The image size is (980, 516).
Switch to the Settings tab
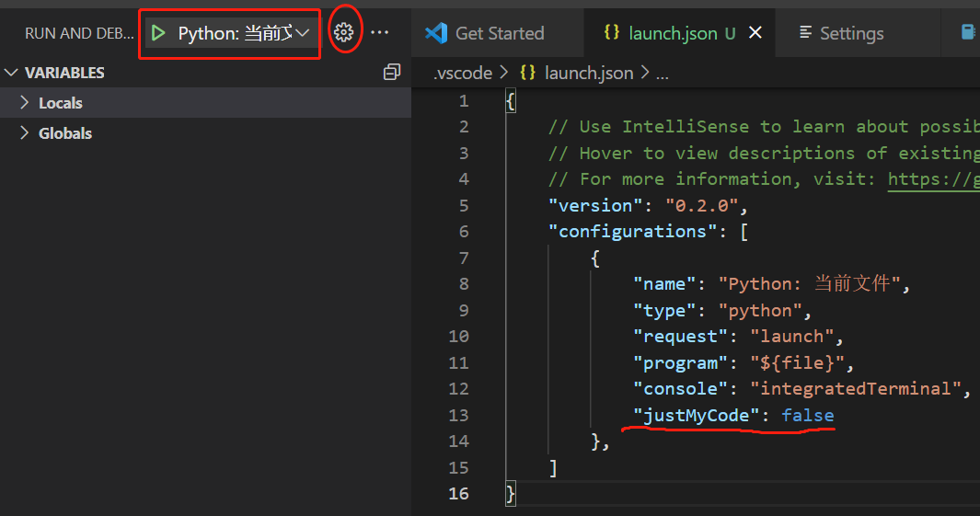click(851, 33)
